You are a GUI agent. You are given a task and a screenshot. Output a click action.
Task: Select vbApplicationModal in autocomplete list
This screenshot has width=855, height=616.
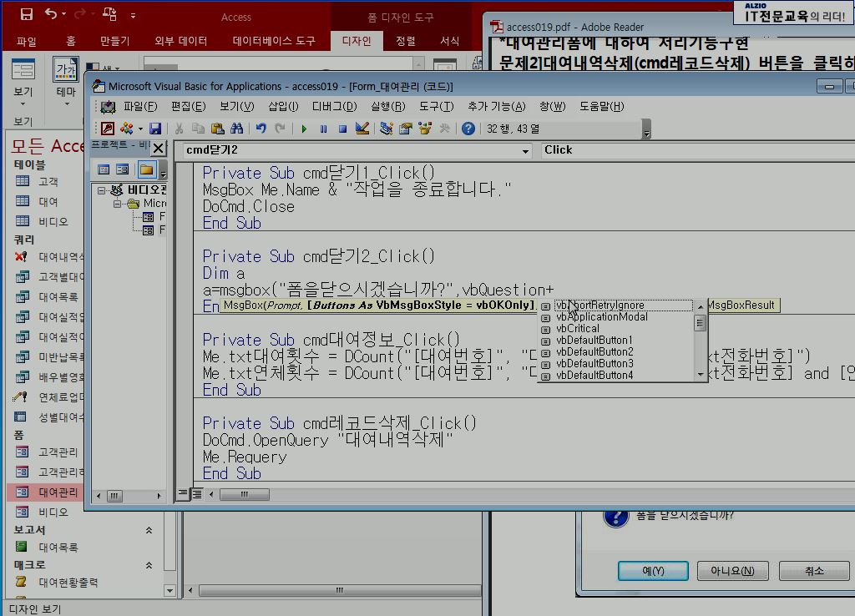pyautogui.click(x=601, y=317)
